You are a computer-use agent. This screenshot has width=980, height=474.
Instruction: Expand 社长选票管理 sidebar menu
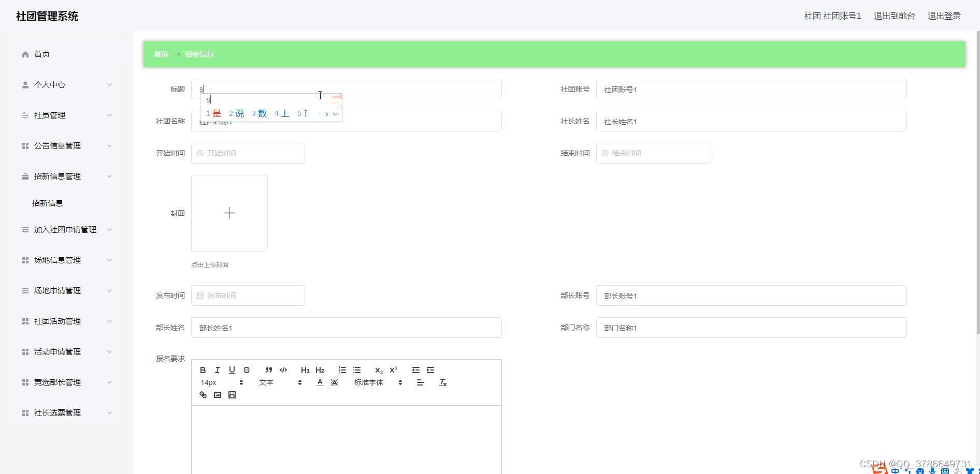(66, 412)
